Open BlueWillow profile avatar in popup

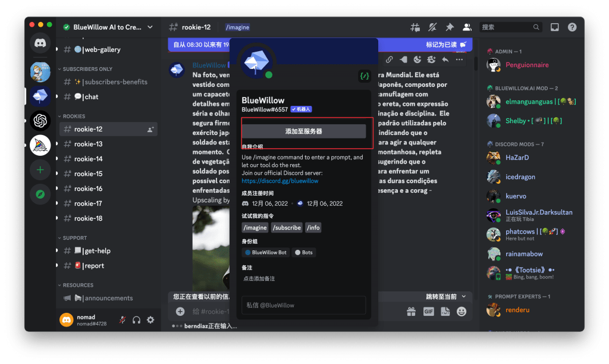256,62
